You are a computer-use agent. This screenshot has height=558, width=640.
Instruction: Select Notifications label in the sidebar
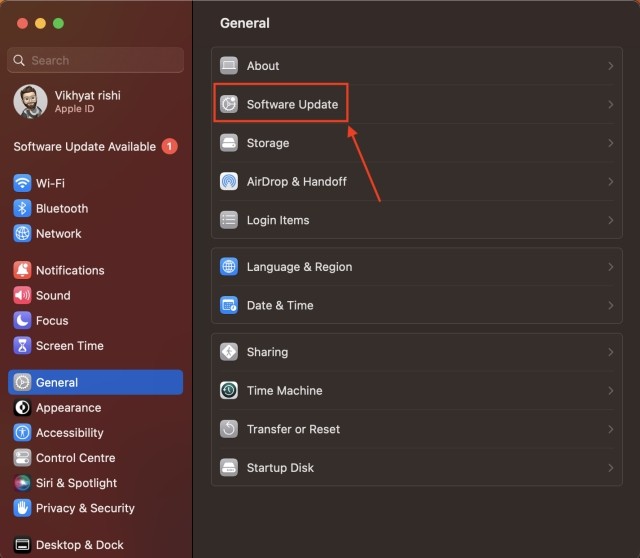pos(70,270)
